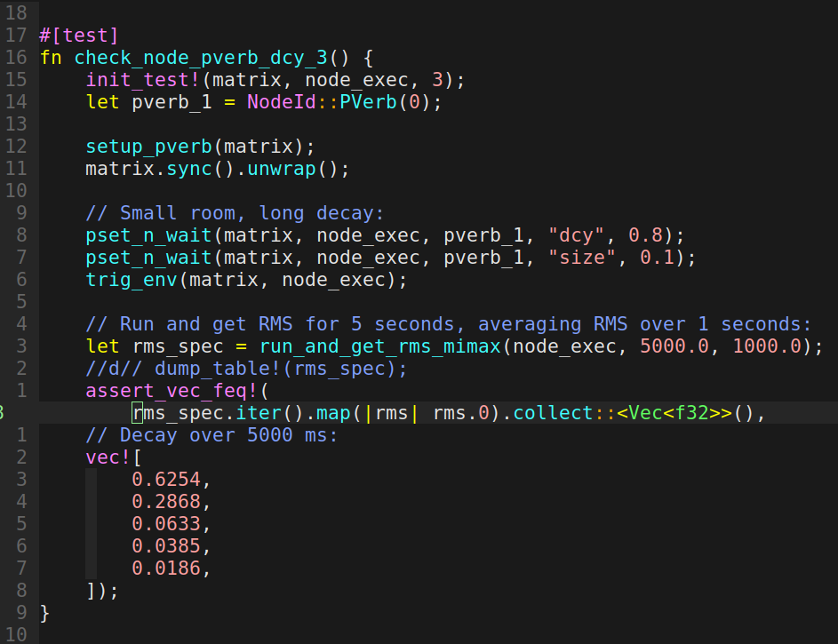Click the "dcy" string literal
838x644 pixels.
[576, 235]
